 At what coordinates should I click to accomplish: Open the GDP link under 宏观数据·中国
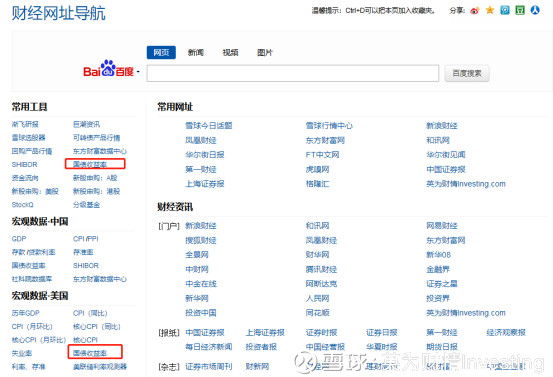tap(19, 239)
